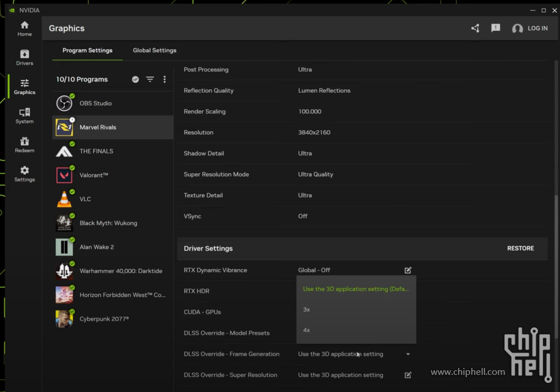Click Render Scaling 100.000 value
This screenshot has width=560, height=392.
point(309,111)
